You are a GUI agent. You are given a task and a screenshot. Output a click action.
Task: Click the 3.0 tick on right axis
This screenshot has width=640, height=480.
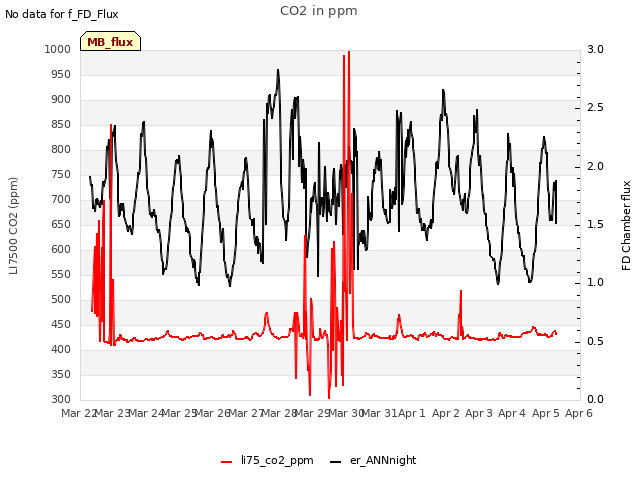coord(595,49)
